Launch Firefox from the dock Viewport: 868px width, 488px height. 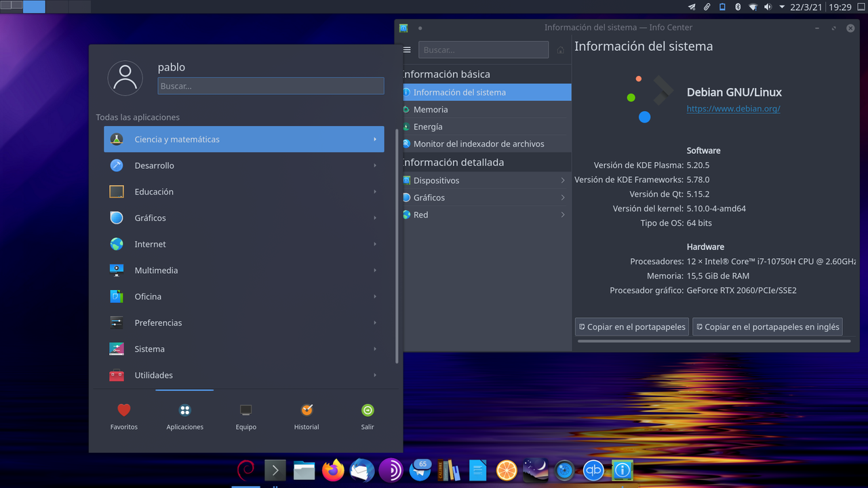point(333,470)
